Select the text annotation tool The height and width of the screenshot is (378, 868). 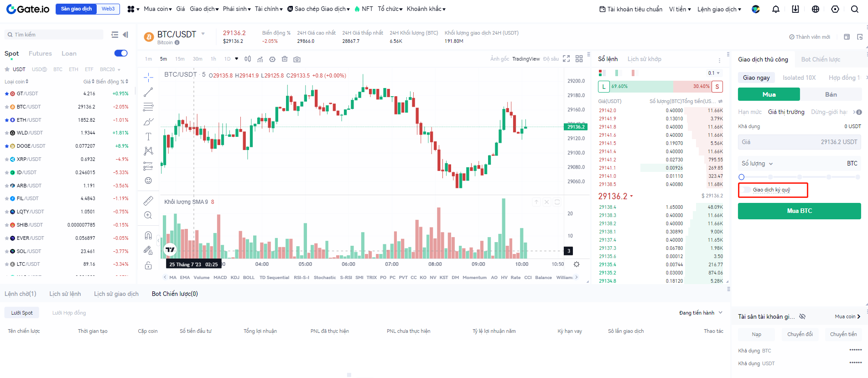(x=148, y=136)
